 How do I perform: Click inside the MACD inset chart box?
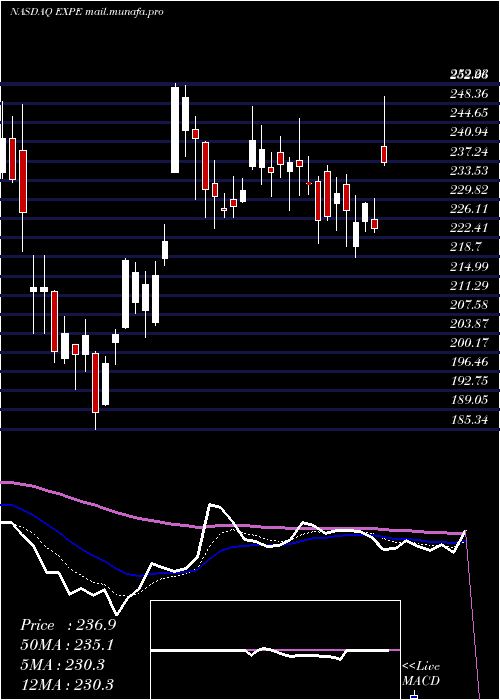[x=275, y=650]
